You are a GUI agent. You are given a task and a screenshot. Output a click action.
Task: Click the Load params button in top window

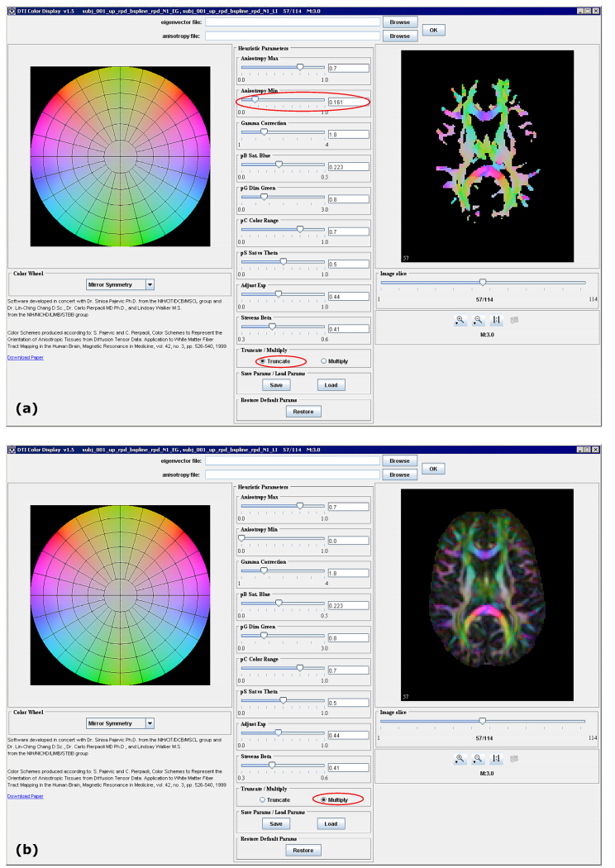(x=330, y=385)
